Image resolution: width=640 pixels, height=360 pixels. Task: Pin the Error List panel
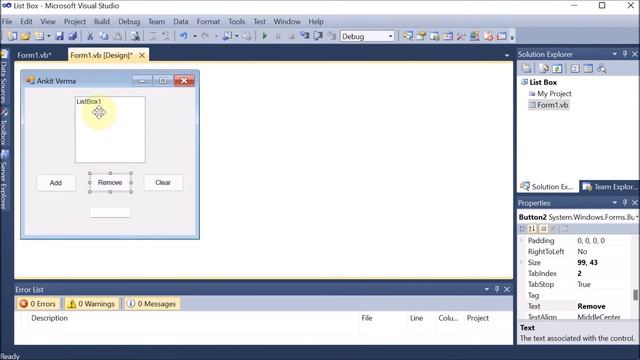(x=497, y=289)
